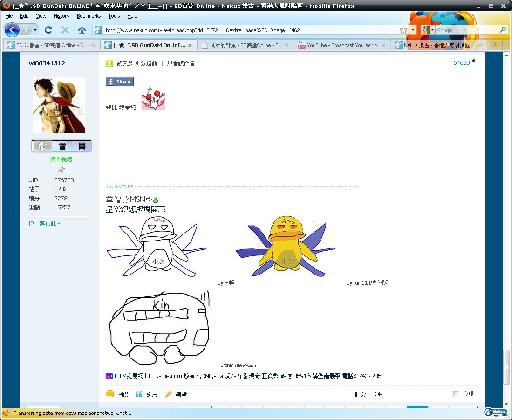Click username wl00341512
Viewport: 512px width, 420px height.
[x=47, y=63]
